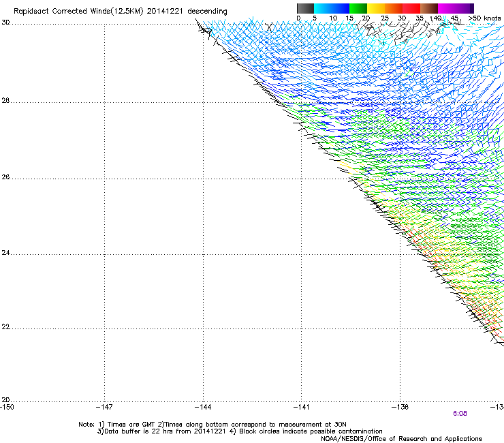Click the gray 0-5 knots legend swatch

pyautogui.click(x=305, y=8)
